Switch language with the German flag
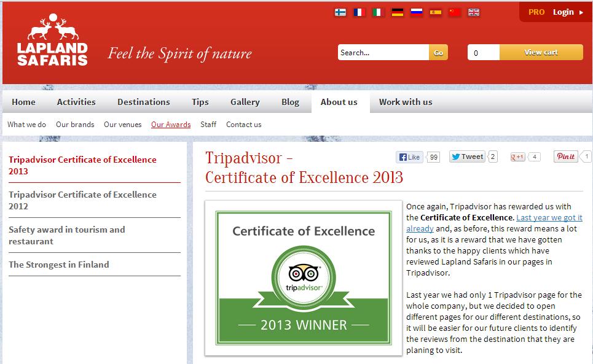The height and width of the screenshot is (364, 593). [x=398, y=12]
